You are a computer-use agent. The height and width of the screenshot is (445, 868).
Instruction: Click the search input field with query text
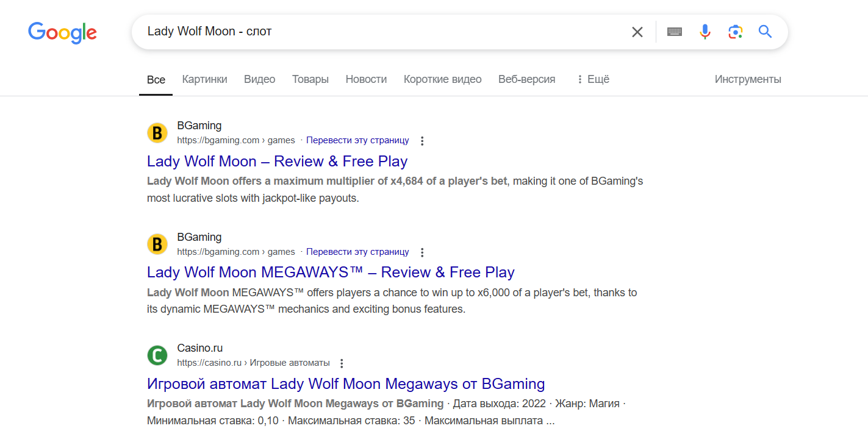[384, 32]
